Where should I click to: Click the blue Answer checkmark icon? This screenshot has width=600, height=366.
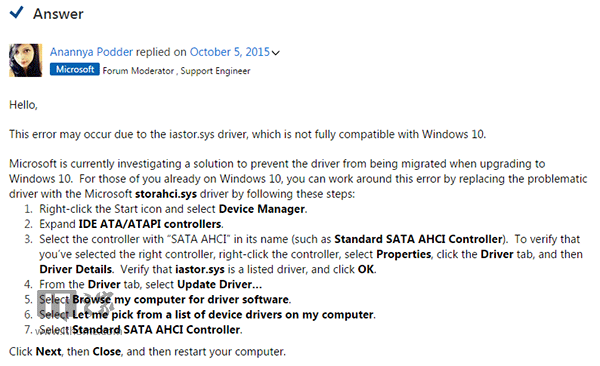[x=16, y=12]
